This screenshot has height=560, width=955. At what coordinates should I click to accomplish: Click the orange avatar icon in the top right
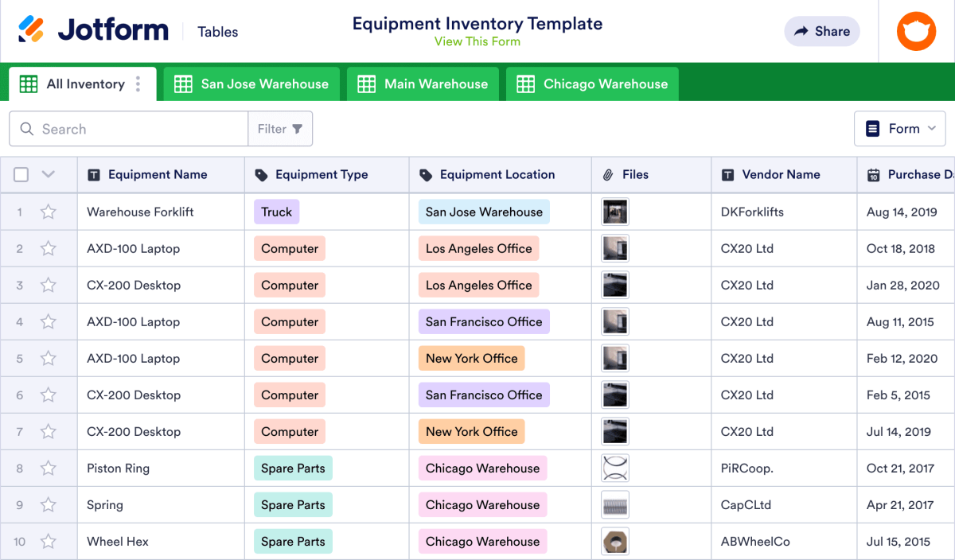point(915,31)
